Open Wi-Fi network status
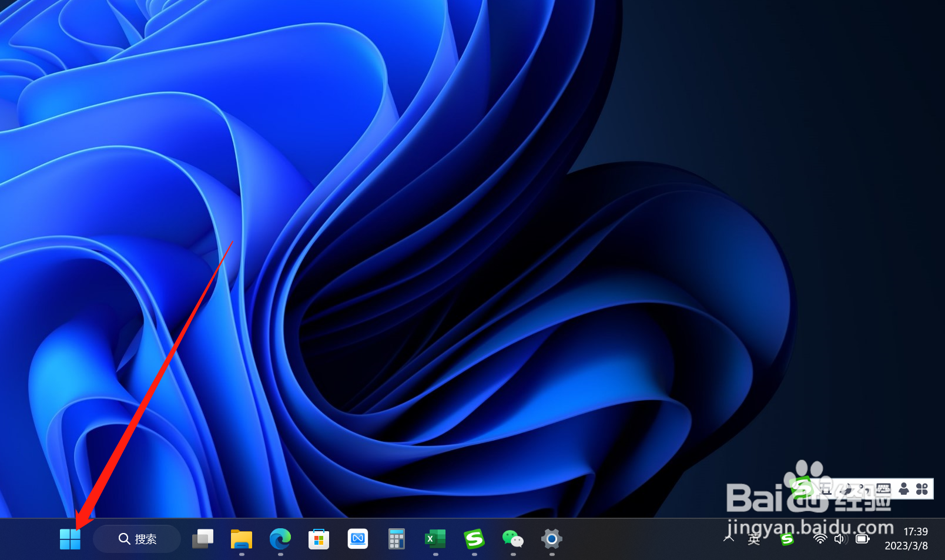The height and width of the screenshot is (560, 945). coord(820,539)
